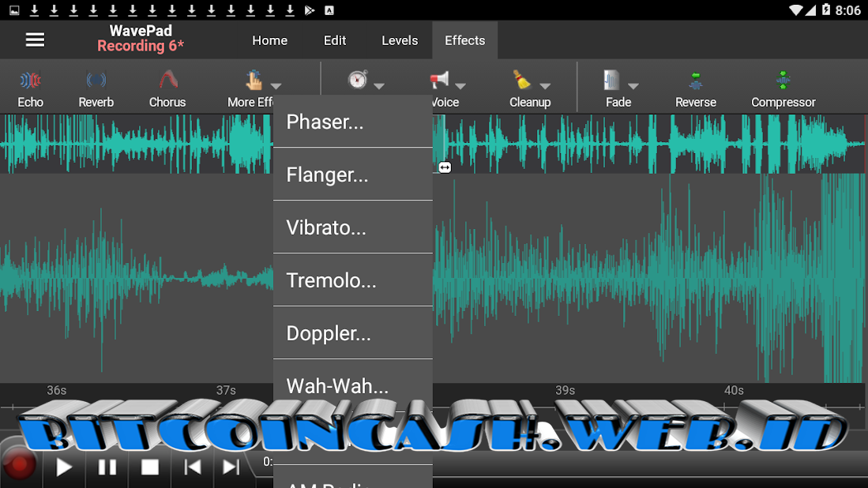Start recording with the red record button
Screen dimensions: 868x488
(x=20, y=465)
